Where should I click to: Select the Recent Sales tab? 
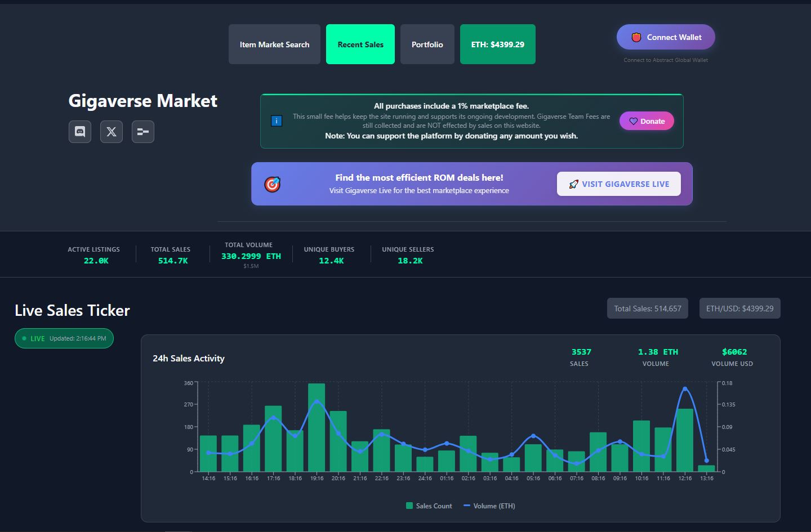tap(360, 44)
